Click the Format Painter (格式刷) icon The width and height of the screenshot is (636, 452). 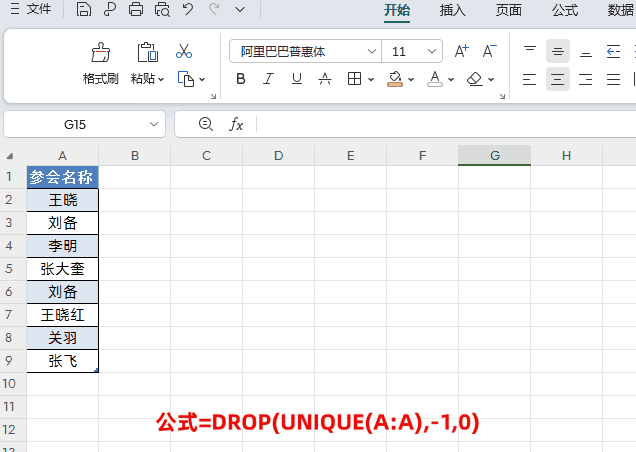coord(100,53)
